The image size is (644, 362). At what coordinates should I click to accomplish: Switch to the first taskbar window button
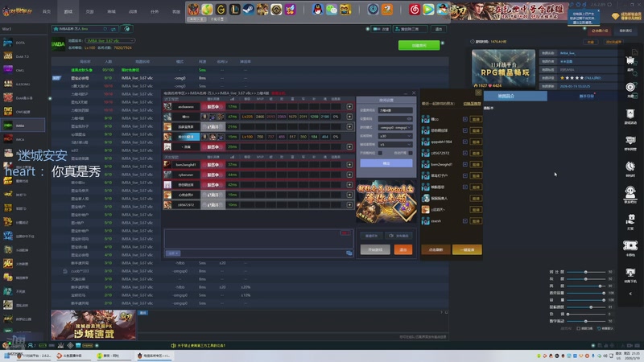34,356
